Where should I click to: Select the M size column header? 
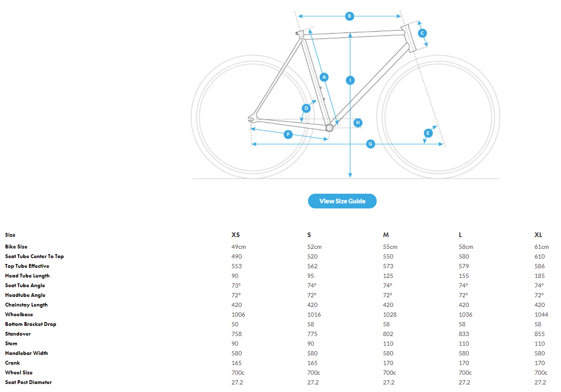(x=386, y=235)
